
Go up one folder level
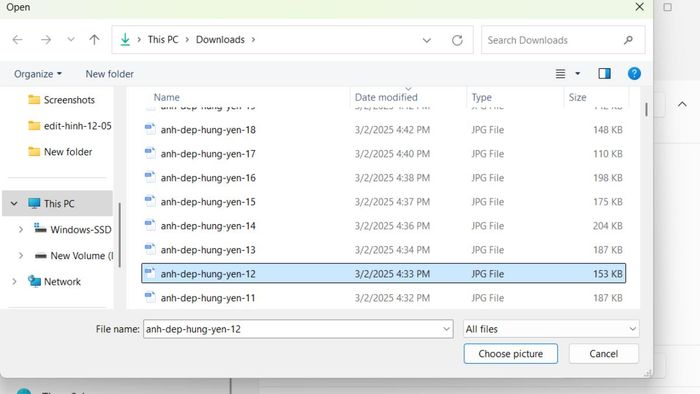[x=94, y=40]
